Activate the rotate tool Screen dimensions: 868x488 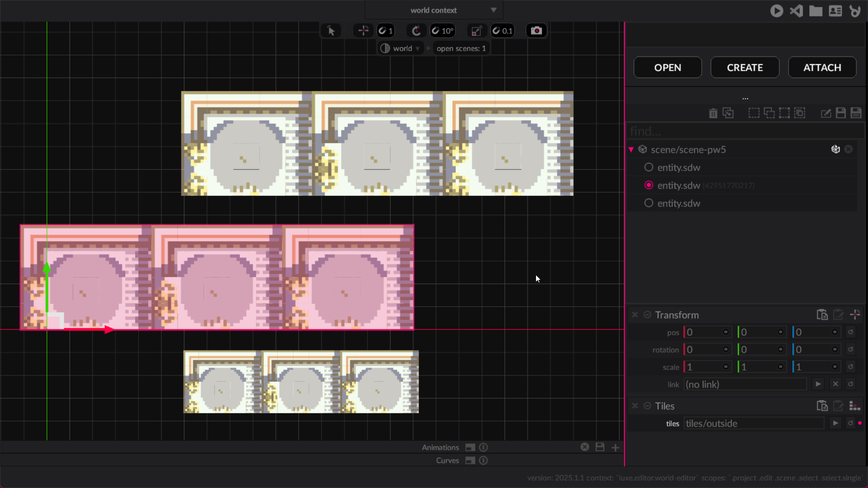click(416, 31)
